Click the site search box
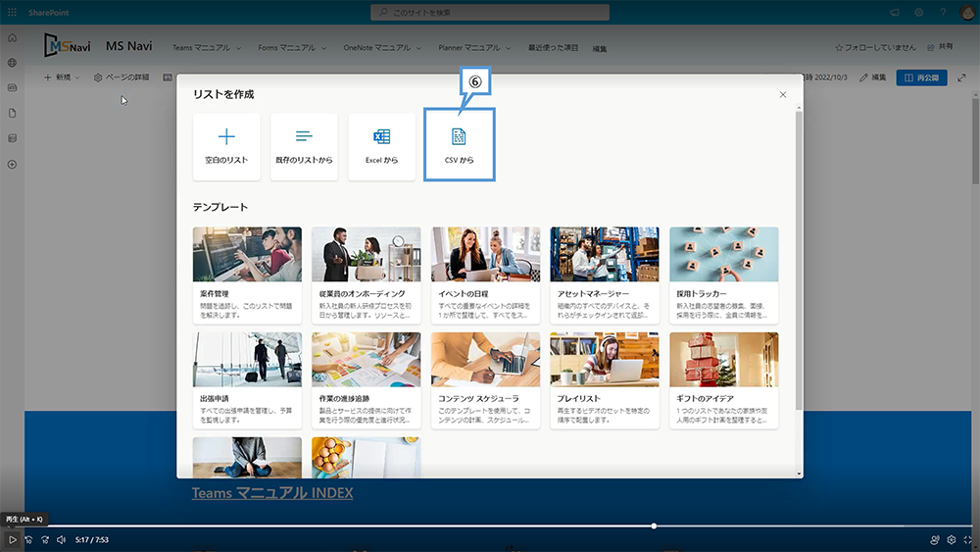The image size is (980, 552). point(490,12)
